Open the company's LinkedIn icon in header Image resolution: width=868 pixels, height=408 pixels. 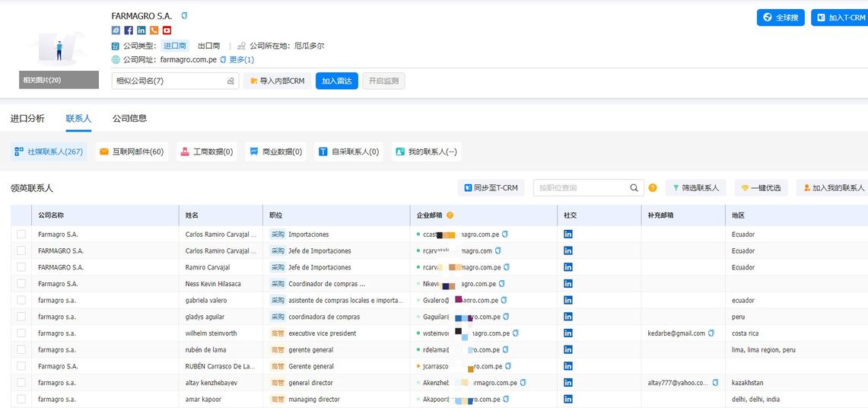(141, 30)
